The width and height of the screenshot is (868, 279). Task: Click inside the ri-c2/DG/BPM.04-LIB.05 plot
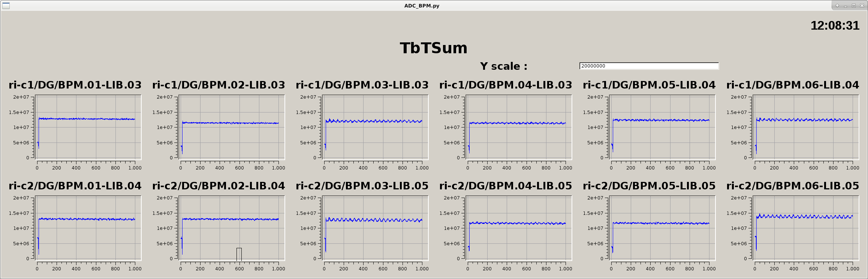tap(519, 228)
